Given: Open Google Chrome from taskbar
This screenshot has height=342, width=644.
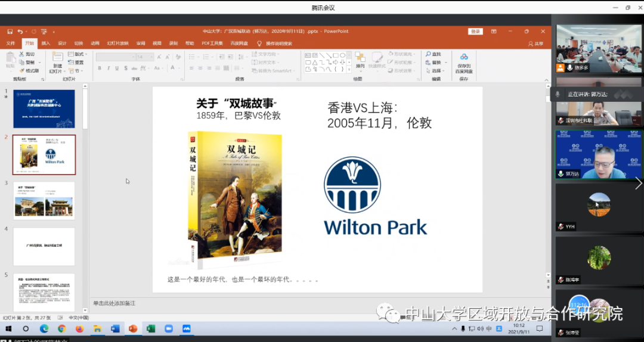Looking at the screenshot, I should 61,329.
